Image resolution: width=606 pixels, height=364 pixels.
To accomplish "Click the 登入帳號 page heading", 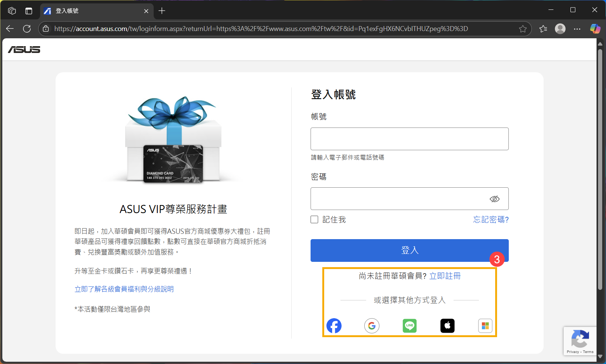I will pyautogui.click(x=333, y=95).
